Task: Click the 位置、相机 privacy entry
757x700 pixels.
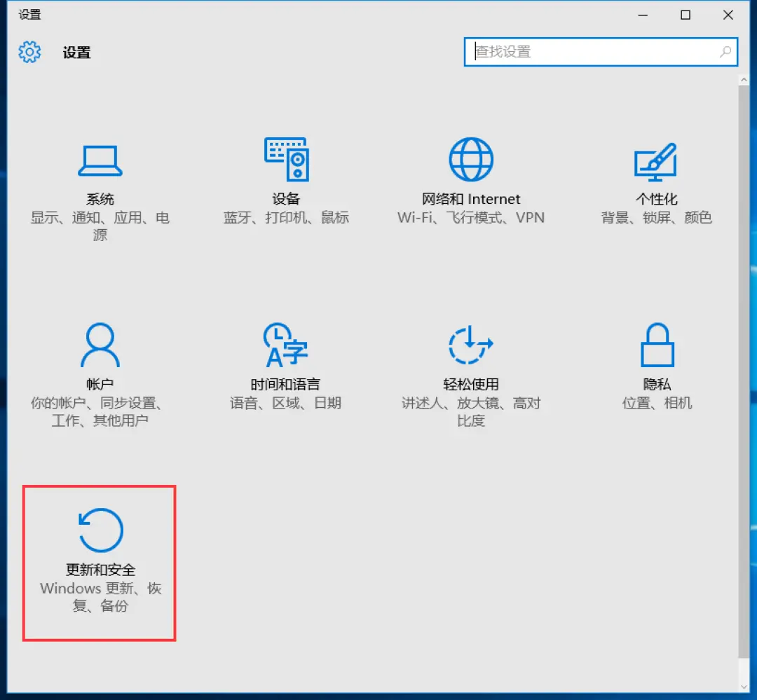Action: tap(657, 404)
